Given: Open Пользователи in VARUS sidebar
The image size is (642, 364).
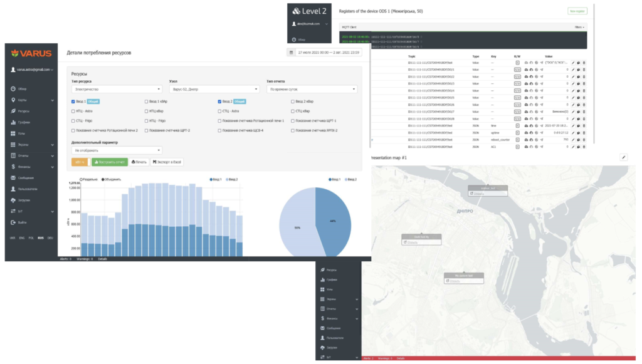Looking at the screenshot, I should [x=24, y=189].
